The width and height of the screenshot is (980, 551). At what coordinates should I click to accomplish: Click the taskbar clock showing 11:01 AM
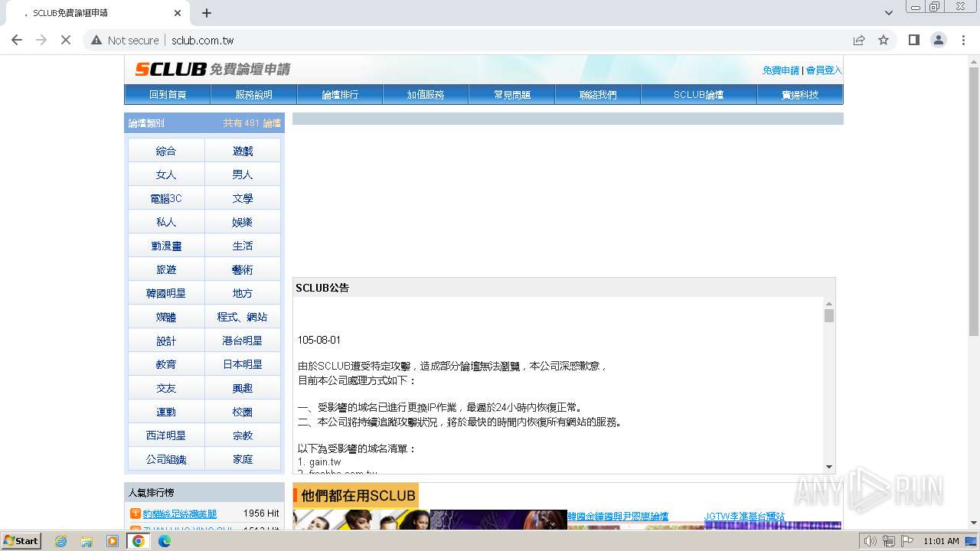coord(941,541)
